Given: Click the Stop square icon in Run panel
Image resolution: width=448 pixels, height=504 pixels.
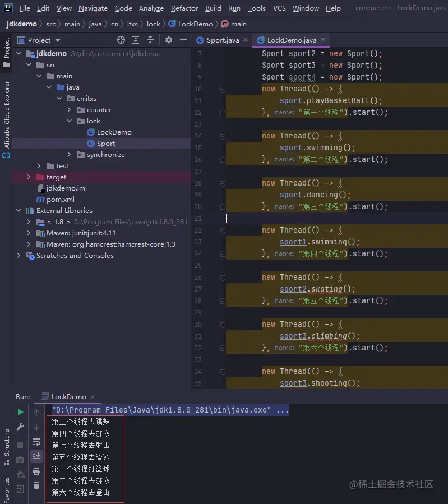Looking at the screenshot, I should click(20, 445).
